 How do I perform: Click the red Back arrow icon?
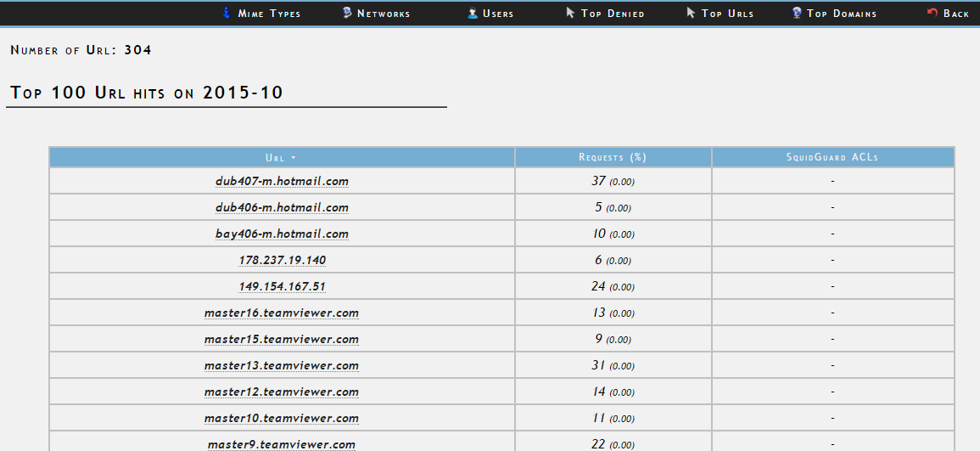coord(932,13)
